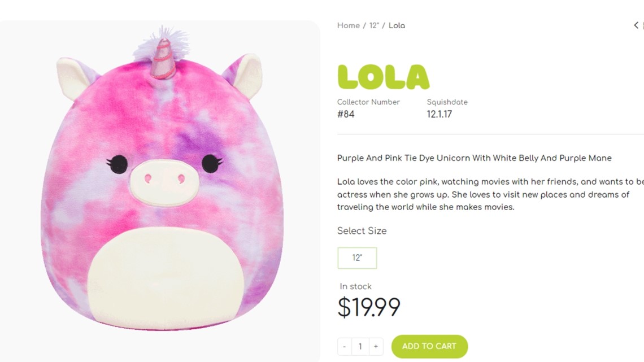
Task: Open the Home breadcrumb link
Action: [x=348, y=25]
